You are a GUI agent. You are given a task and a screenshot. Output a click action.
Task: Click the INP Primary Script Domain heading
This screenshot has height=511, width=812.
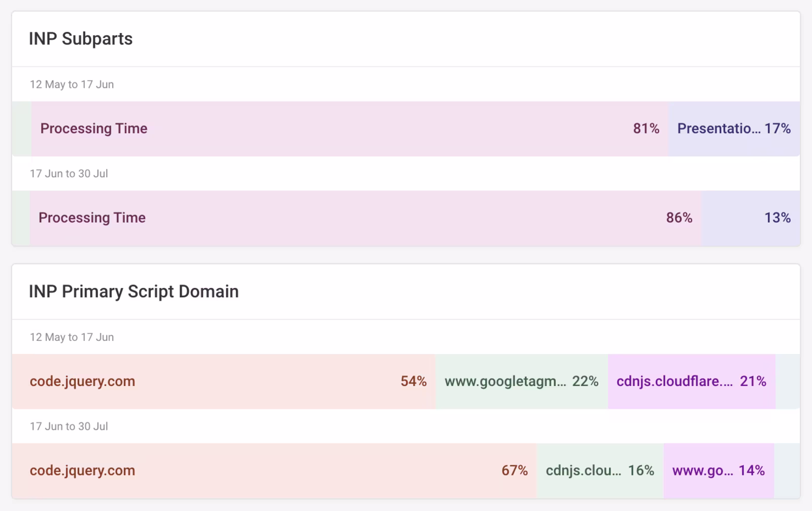pos(133,292)
